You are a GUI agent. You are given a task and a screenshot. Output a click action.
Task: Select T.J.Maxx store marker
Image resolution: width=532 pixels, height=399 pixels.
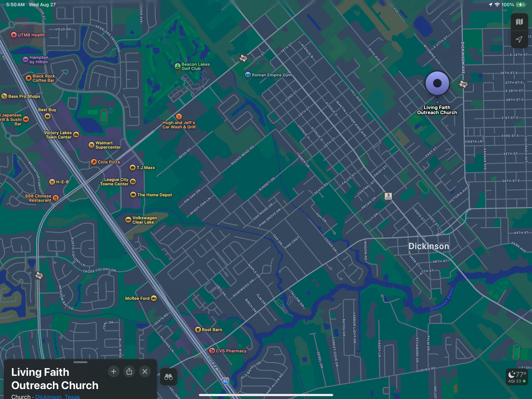pos(133,168)
